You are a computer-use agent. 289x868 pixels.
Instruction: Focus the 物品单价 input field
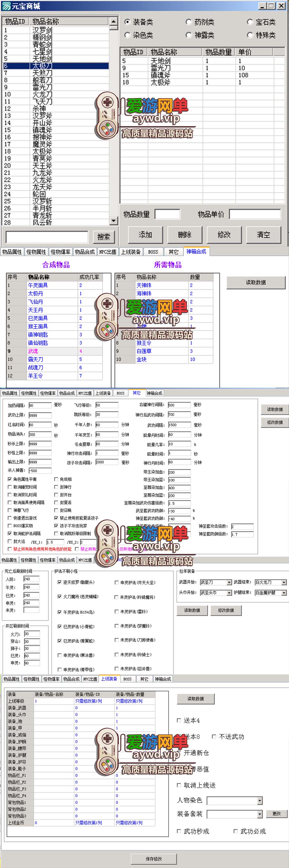point(255,214)
